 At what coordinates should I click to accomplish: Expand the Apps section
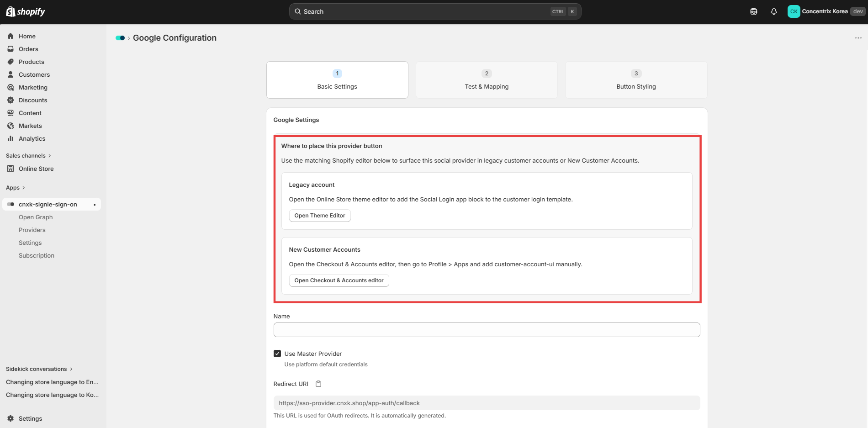point(16,188)
